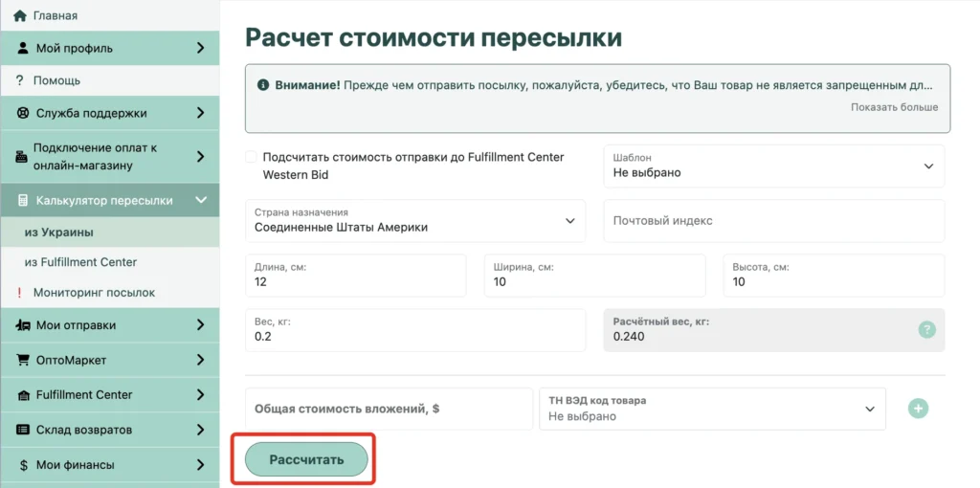Expand Служба поддержки chevron
The width and height of the screenshot is (980, 488).
200,113
